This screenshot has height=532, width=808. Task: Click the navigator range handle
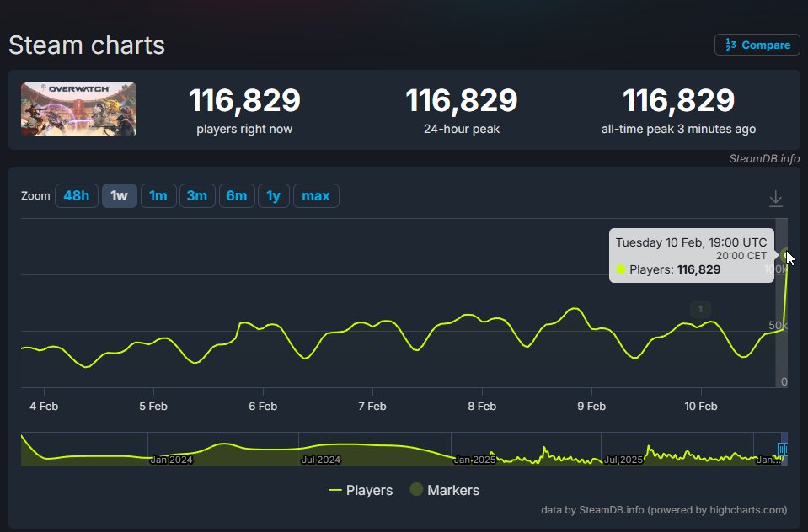tap(783, 450)
